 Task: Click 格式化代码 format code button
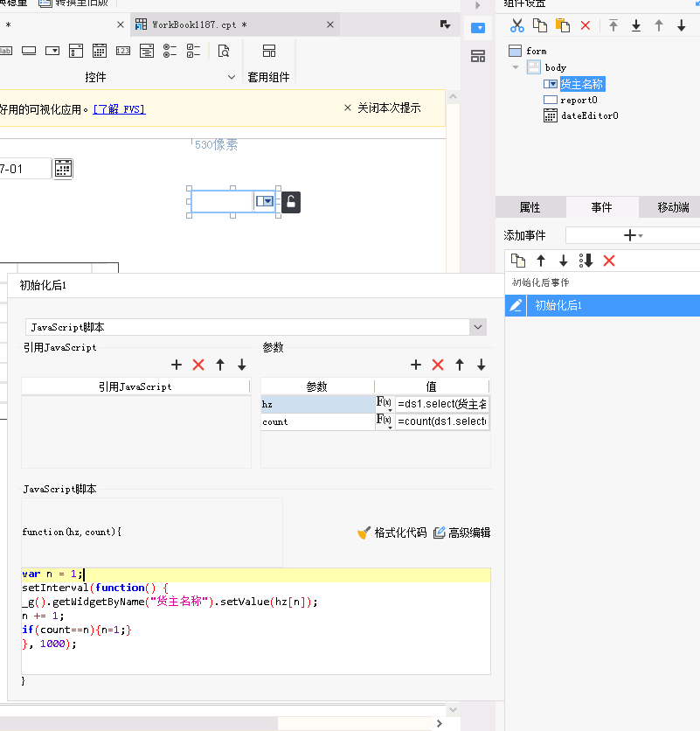[x=392, y=533]
